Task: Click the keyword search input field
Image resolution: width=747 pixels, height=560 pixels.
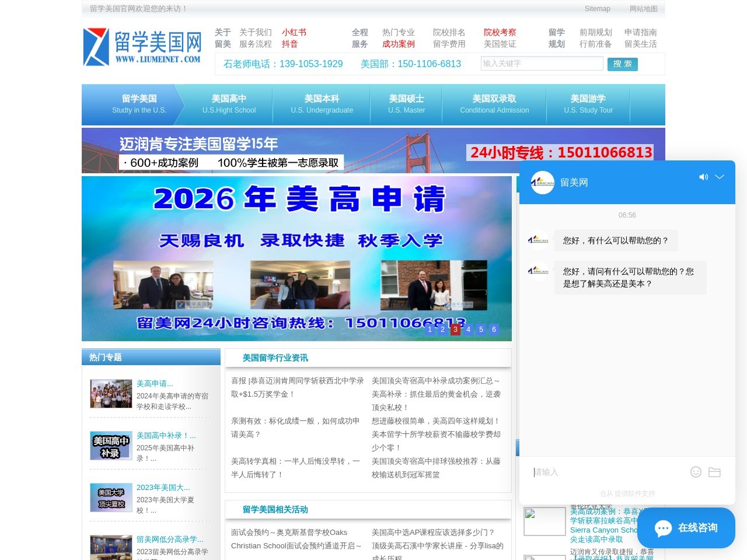Action: [x=542, y=64]
